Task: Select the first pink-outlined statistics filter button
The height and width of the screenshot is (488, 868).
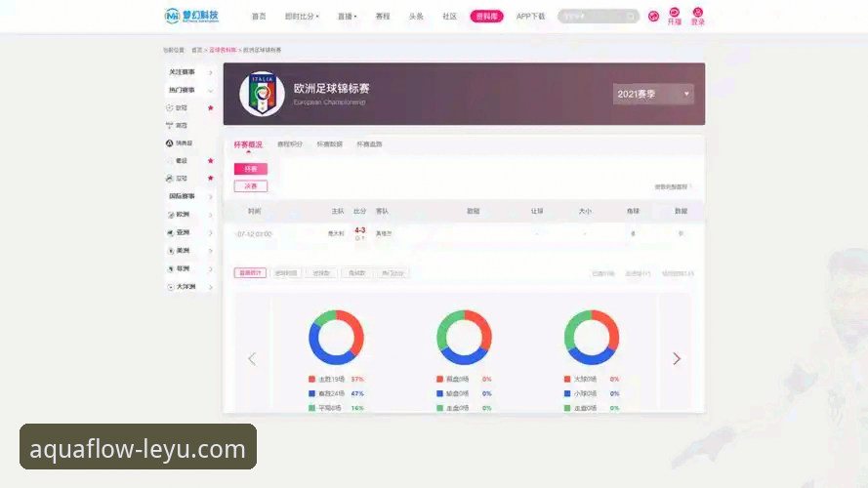Action: click(250, 272)
